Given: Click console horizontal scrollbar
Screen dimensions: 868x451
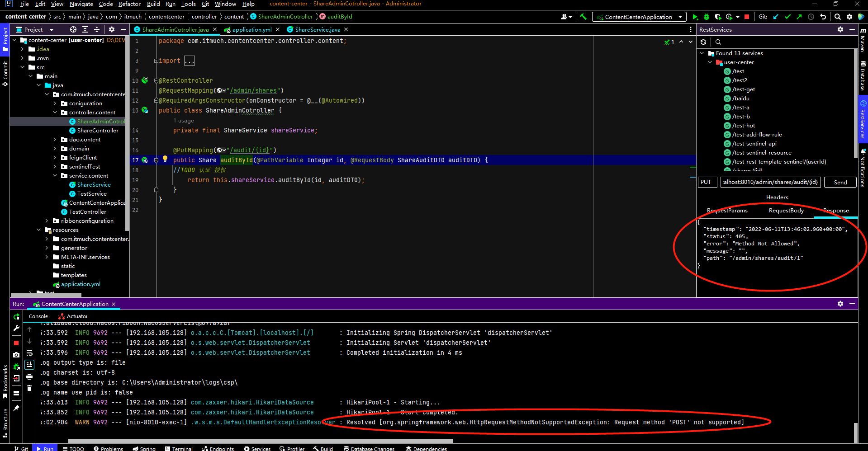Looking at the screenshot, I should coord(260,441).
